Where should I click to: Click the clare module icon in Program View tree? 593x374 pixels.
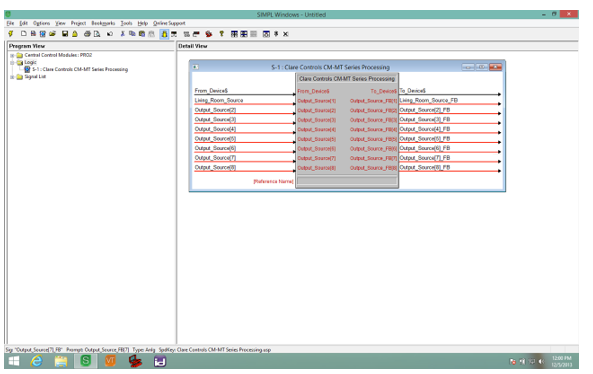click(x=27, y=70)
